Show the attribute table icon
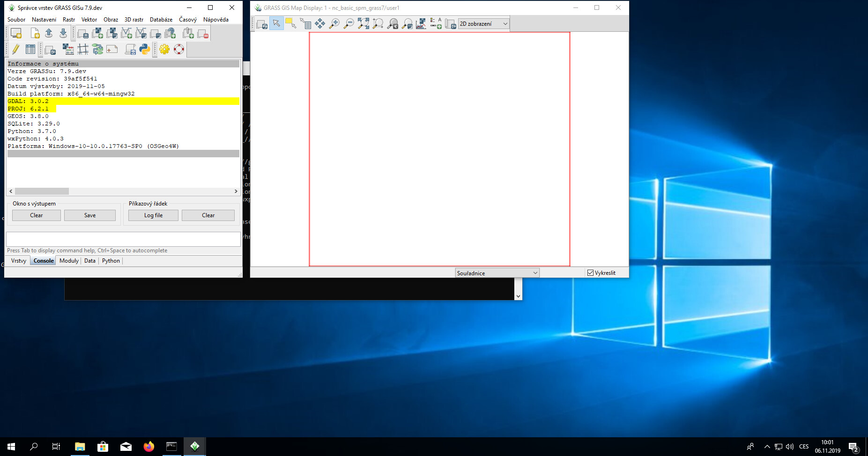Viewport: 868px width, 456px height. click(x=30, y=49)
